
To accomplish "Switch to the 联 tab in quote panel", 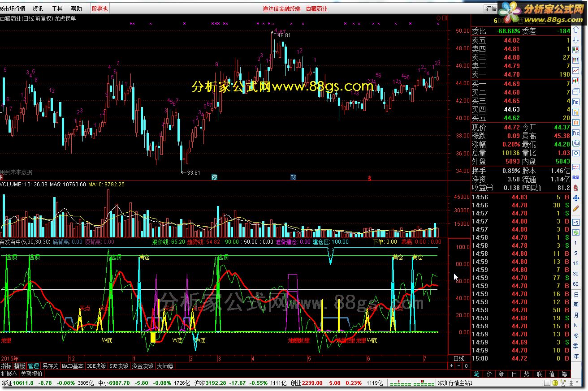I will point(539,374).
